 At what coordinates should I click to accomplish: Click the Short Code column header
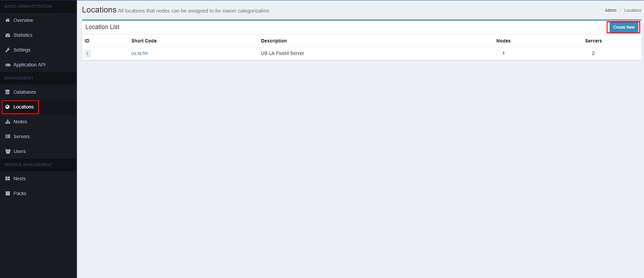coord(144,40)
